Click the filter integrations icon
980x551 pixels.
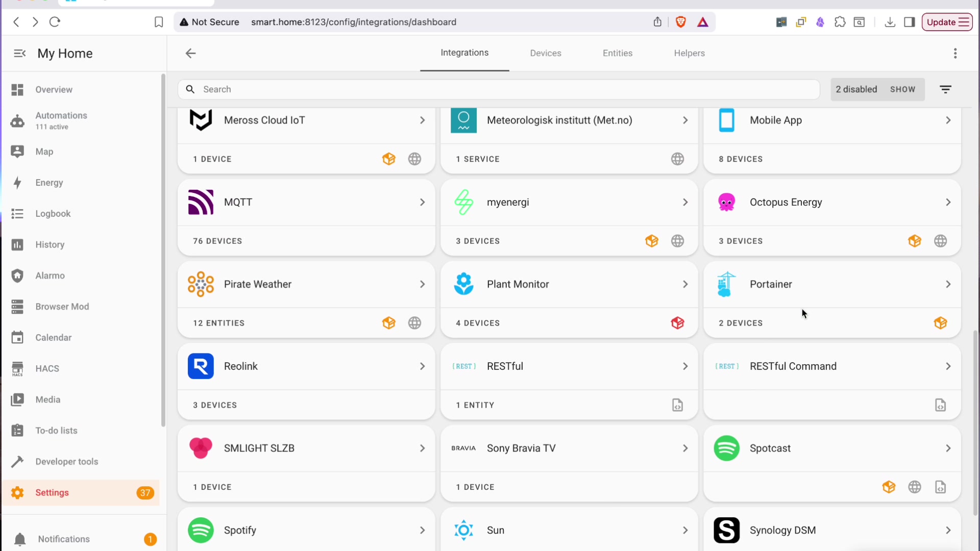click(945, 89)
